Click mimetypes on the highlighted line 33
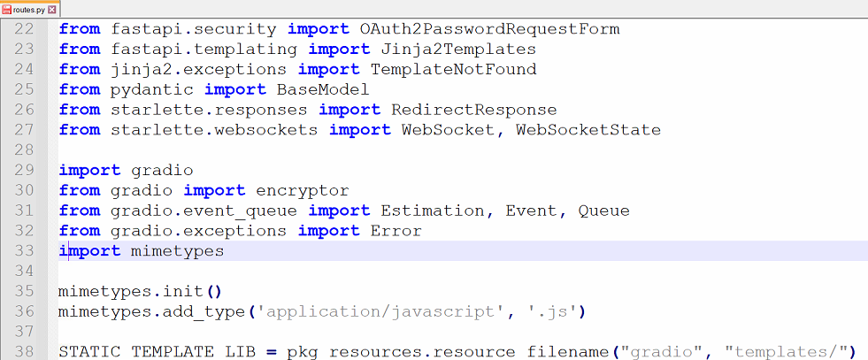Viewport: 868px width, 360px height. coord(177,251)
